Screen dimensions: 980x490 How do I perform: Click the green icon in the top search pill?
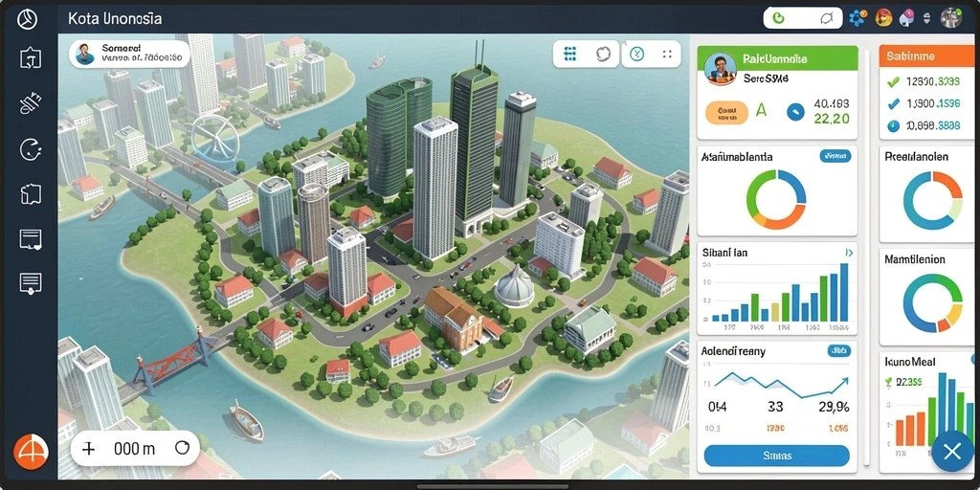pos(778,18)
